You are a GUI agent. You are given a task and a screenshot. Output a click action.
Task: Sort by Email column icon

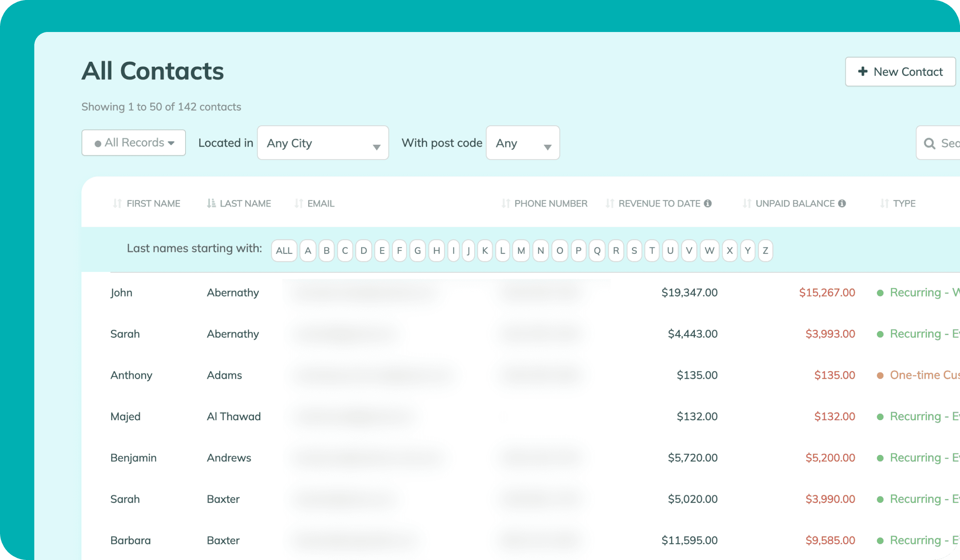(x=299, y=203)
